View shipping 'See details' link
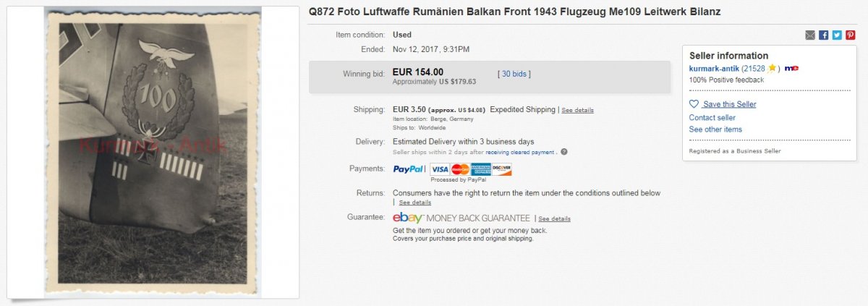This screenshot has width=868, height=306. [577, 110]
